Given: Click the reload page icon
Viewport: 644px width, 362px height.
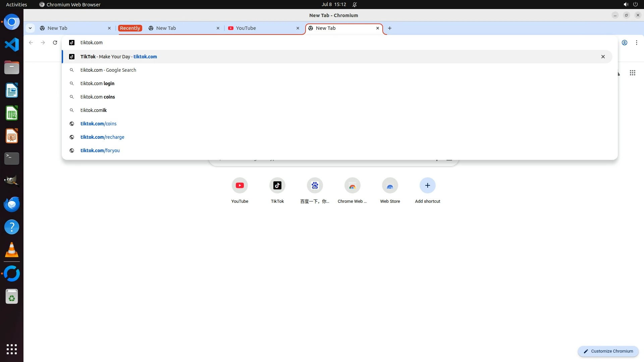Looking at the screenshot, I should pos(55,43).
